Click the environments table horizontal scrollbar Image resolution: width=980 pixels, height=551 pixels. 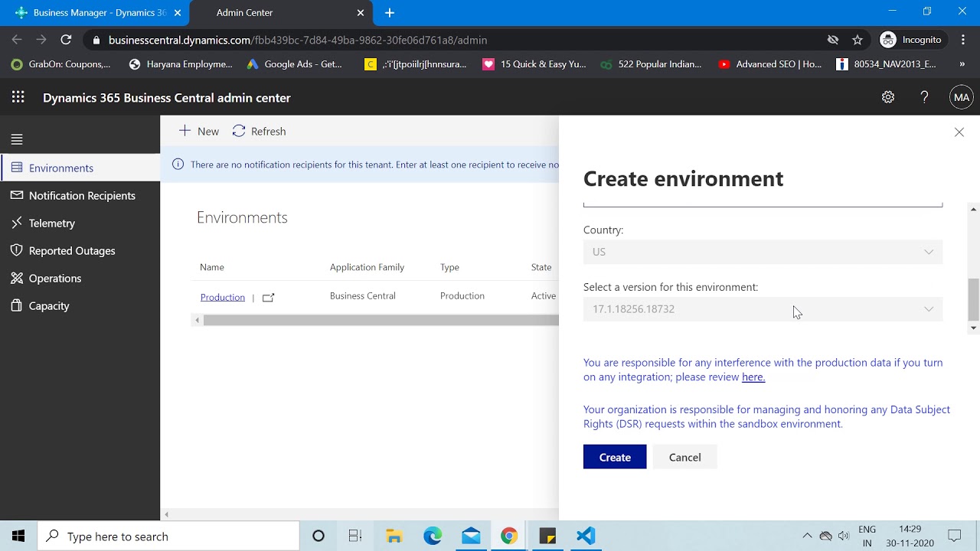[381, 320]
